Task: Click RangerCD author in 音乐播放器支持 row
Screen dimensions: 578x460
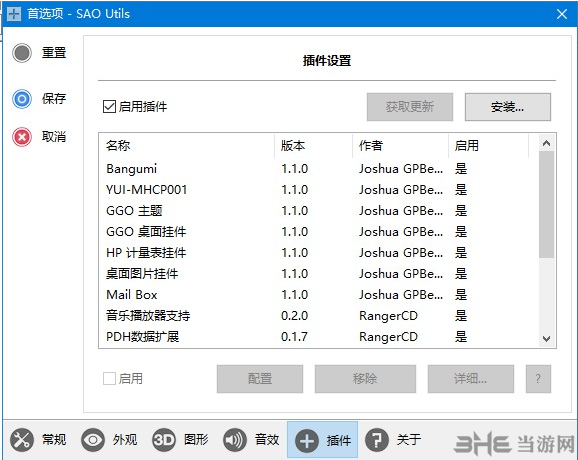Action: (388, 316)
